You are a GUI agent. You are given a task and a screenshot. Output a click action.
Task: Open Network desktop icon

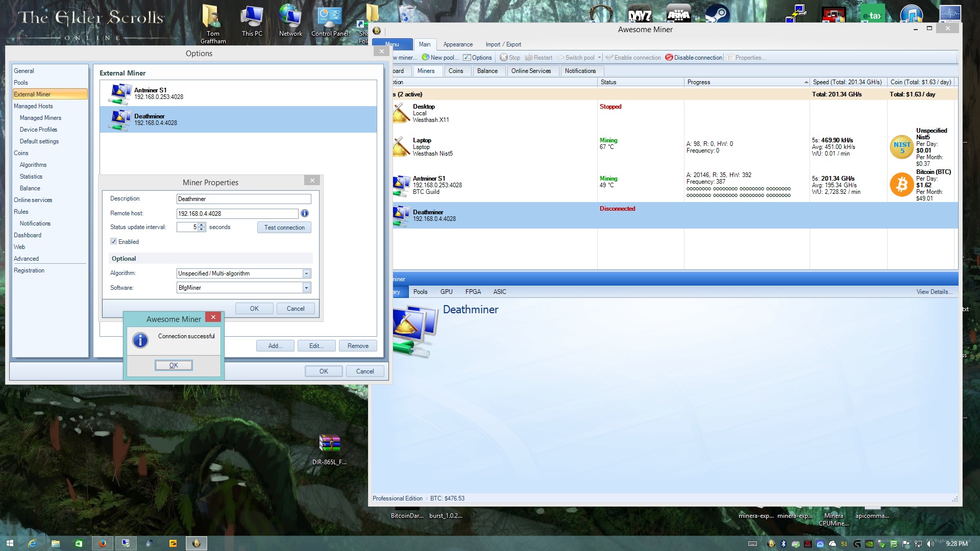pyautogui.click(x=290, y=21)
